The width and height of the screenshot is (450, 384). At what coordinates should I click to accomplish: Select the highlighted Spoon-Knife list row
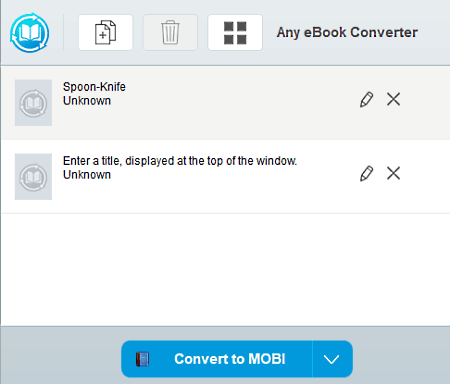(x=225, y=103)
